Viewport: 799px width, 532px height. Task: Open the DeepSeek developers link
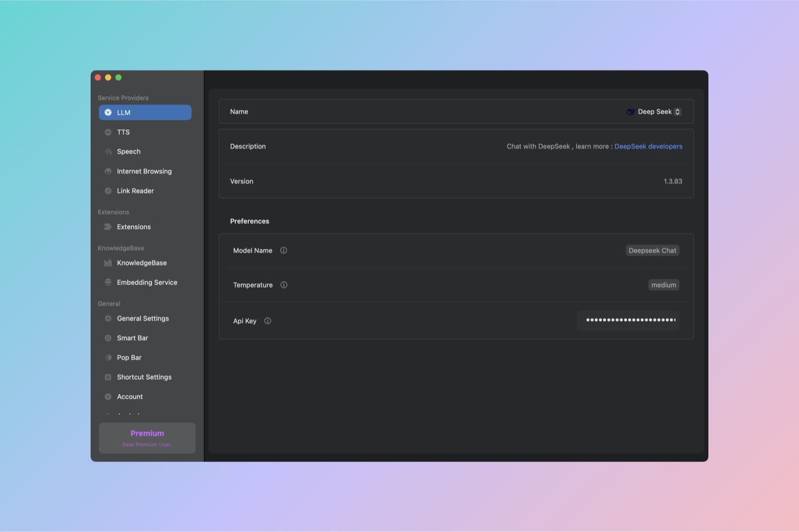click(648, 147)
